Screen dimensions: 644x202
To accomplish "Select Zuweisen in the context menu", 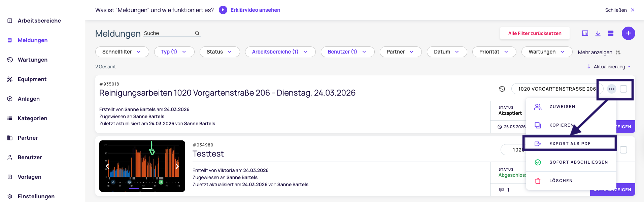I will (x=562, y=107).
